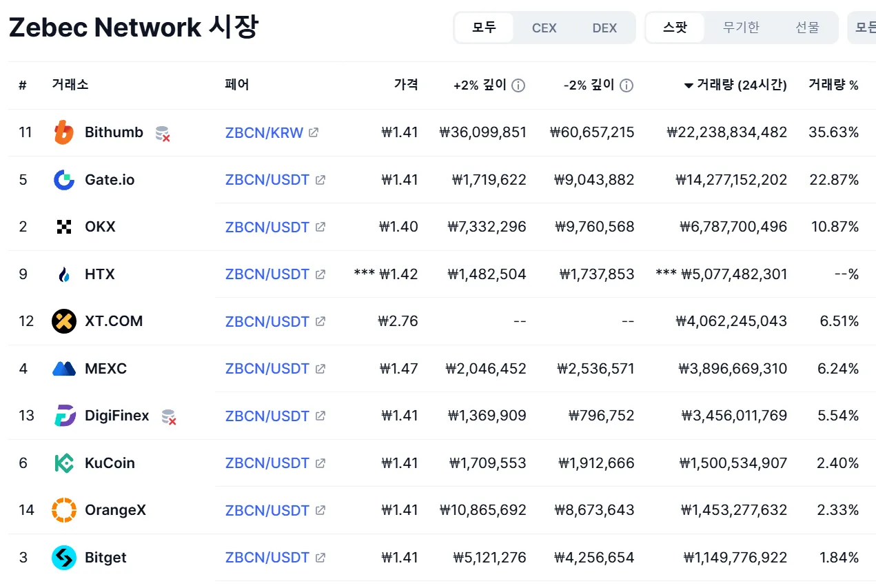
Task: Open the OKX exchange name link
Action: 100,227
